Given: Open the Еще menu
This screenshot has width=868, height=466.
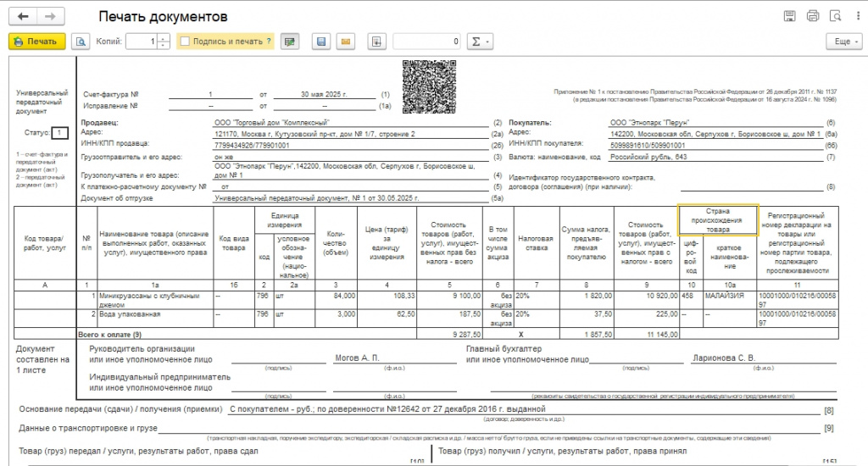Looking at the screenshot, I should tap(844, 42).
